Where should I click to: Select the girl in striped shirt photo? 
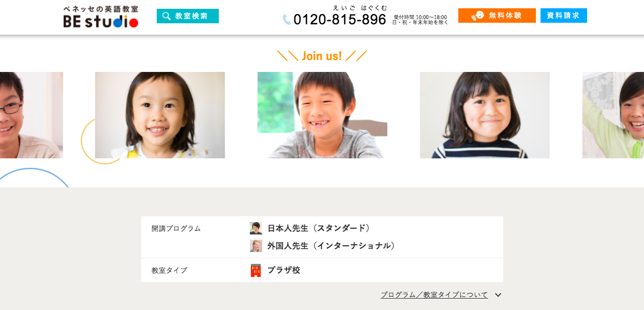[485, 115]
